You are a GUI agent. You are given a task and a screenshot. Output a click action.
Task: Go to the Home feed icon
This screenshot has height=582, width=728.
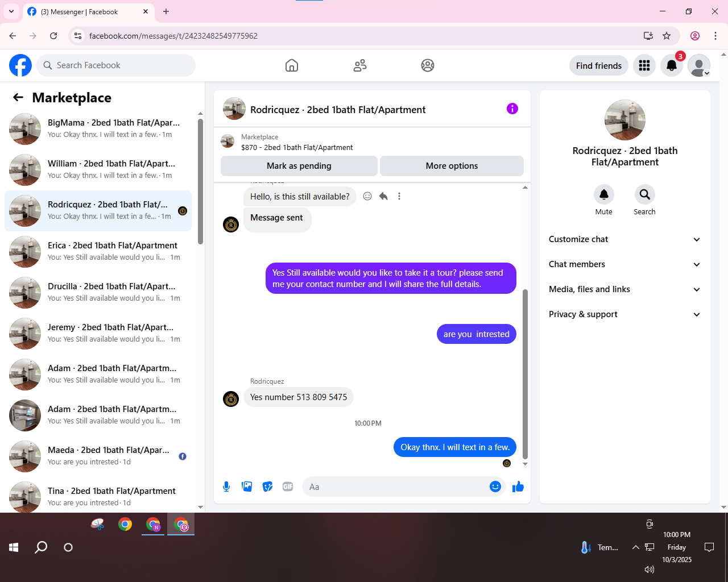tap(292, 65)
